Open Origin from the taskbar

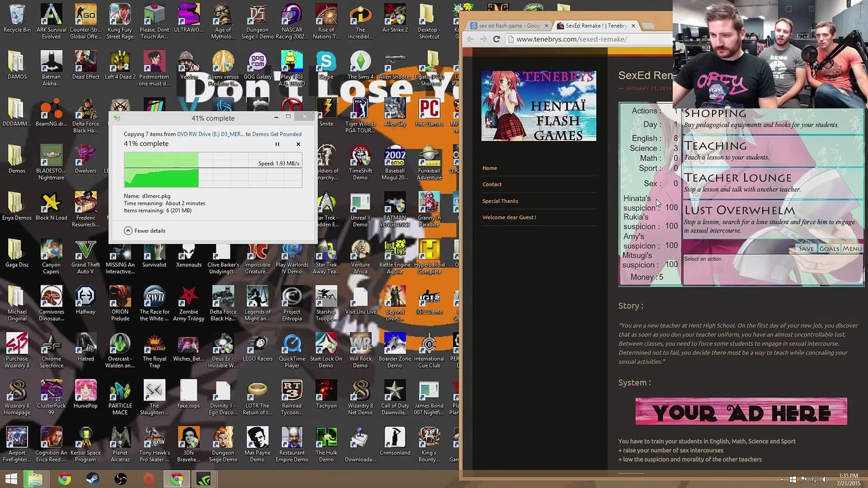[x=149, y=480]
